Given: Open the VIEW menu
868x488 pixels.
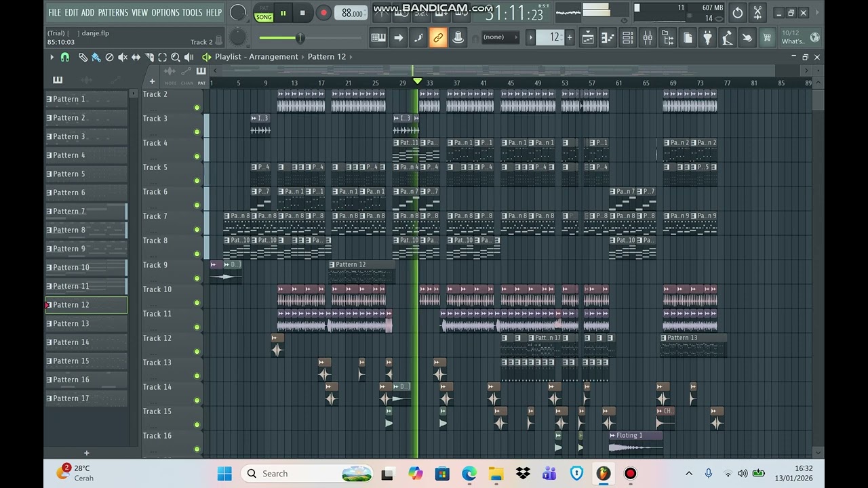Looking at the screenshot, I should 140,12.
